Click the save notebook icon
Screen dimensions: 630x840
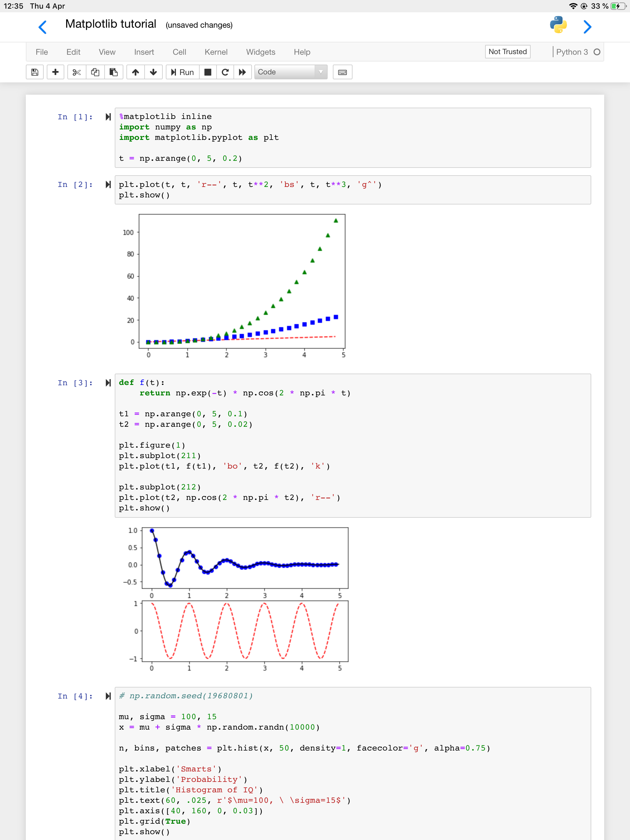pos(34,72)
